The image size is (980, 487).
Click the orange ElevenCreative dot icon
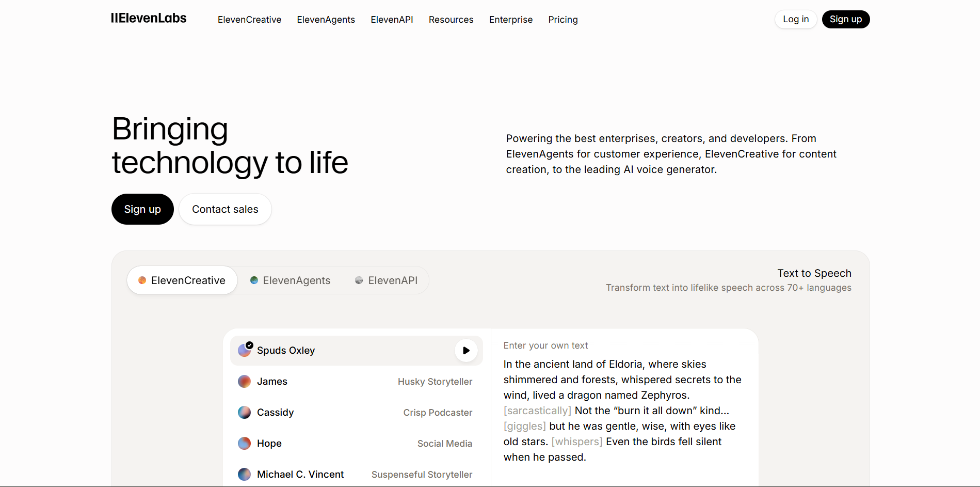[x=141, y=280]
